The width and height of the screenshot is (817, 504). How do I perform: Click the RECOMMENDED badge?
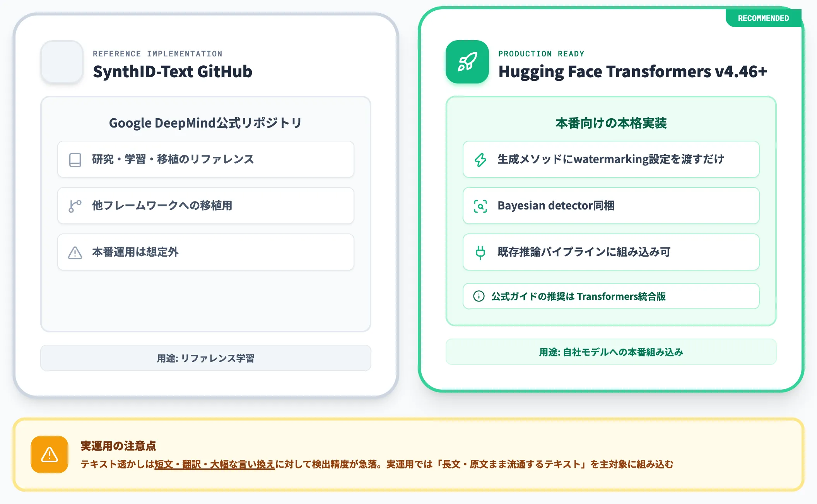pos(763,18)
